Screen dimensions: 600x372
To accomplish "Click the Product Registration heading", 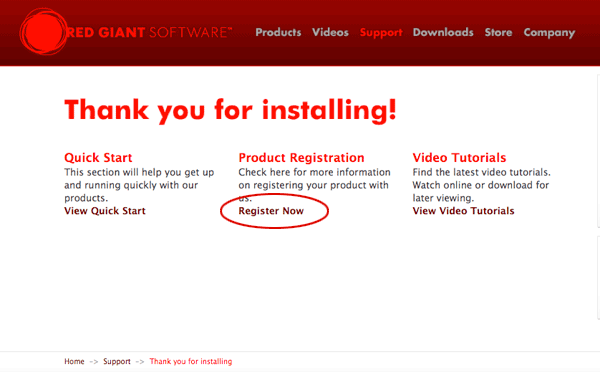I will click(x=301, y=158).
